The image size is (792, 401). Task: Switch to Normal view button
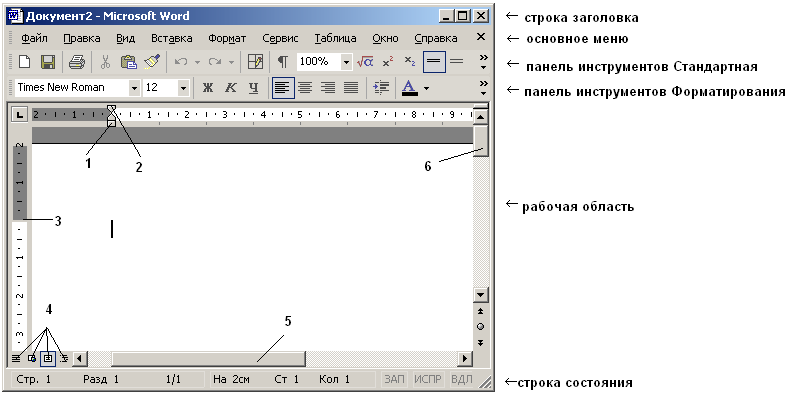tap(17, 358)
